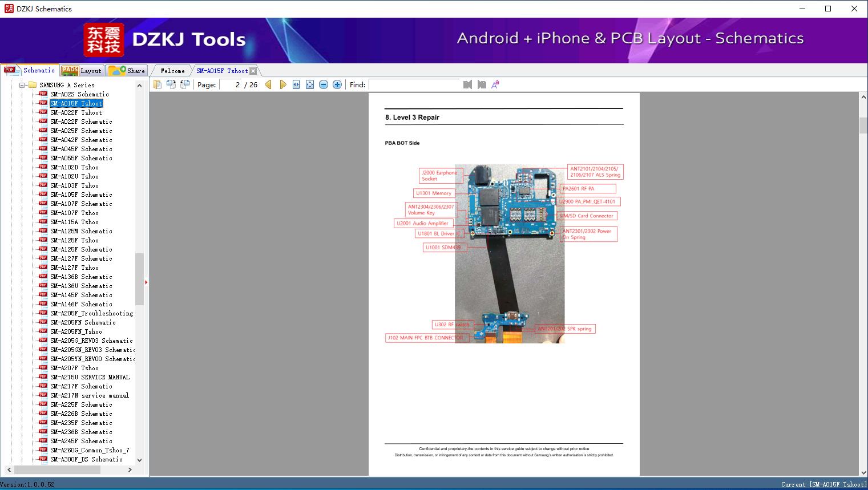Zoom in on the document
The height and width of the screenshot is (490, 868).
337,84
